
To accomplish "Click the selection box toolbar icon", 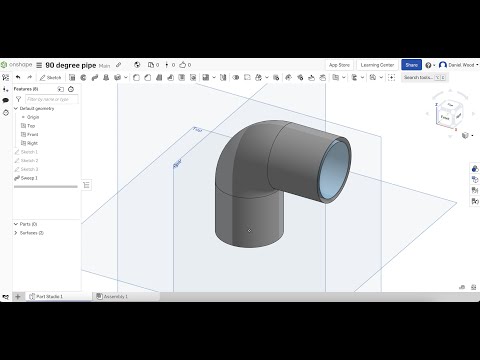I will coord(392,77).
